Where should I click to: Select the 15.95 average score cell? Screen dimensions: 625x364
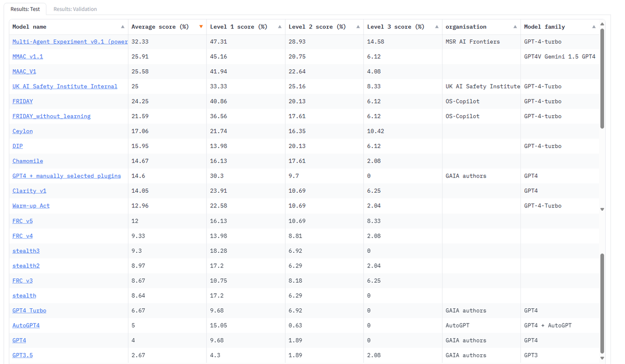(167, 146)
